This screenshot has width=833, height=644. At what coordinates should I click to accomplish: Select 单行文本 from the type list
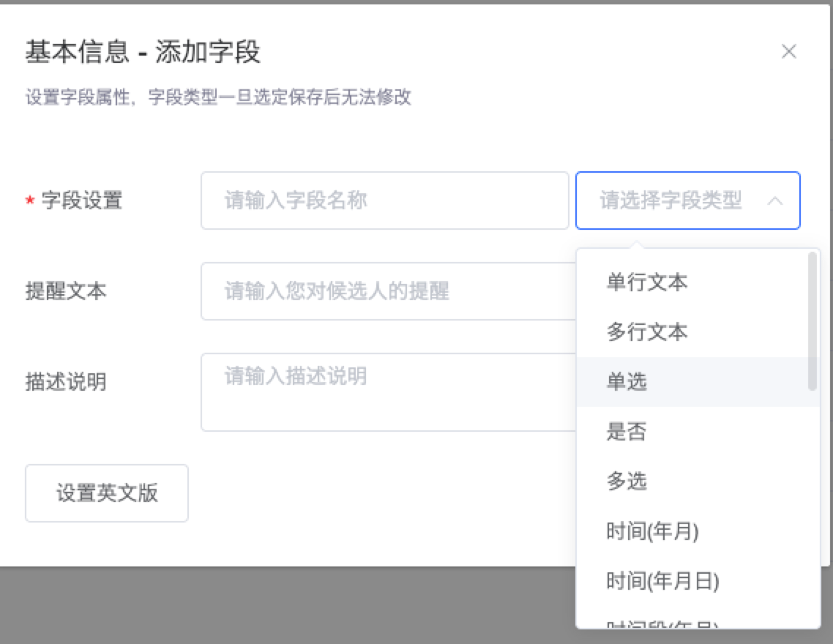(x=647, y=282)
